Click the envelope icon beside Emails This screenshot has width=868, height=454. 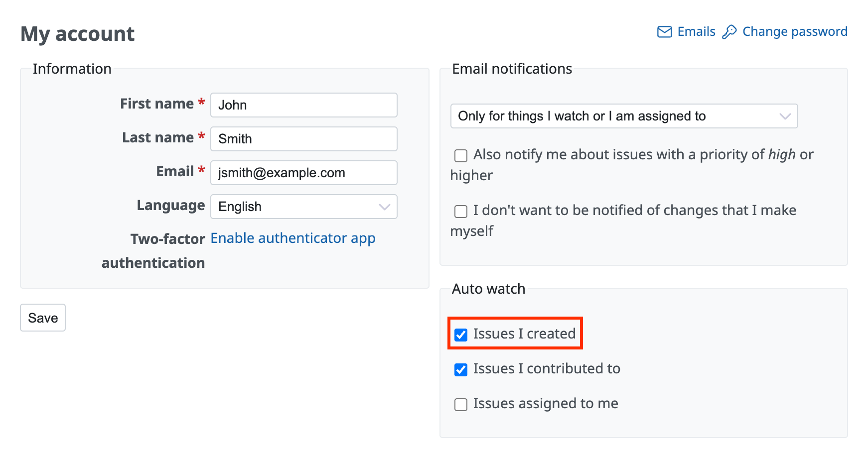coord(664,32)
